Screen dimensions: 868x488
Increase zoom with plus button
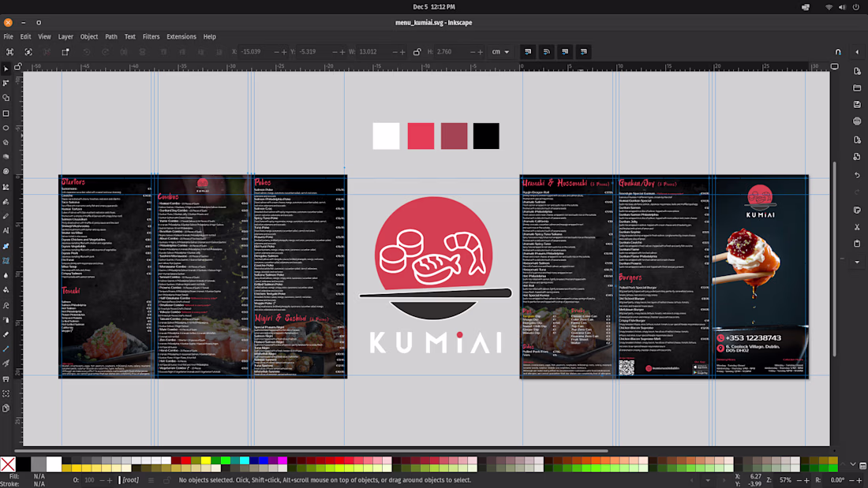pos(806,480)
